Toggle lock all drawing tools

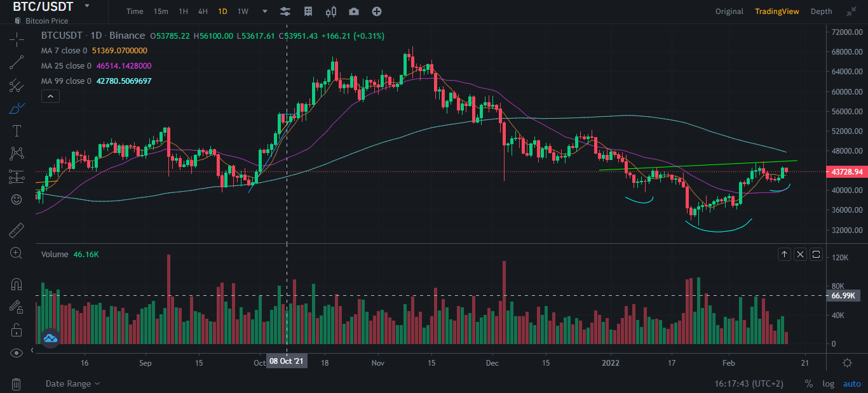tap(17, 330)
